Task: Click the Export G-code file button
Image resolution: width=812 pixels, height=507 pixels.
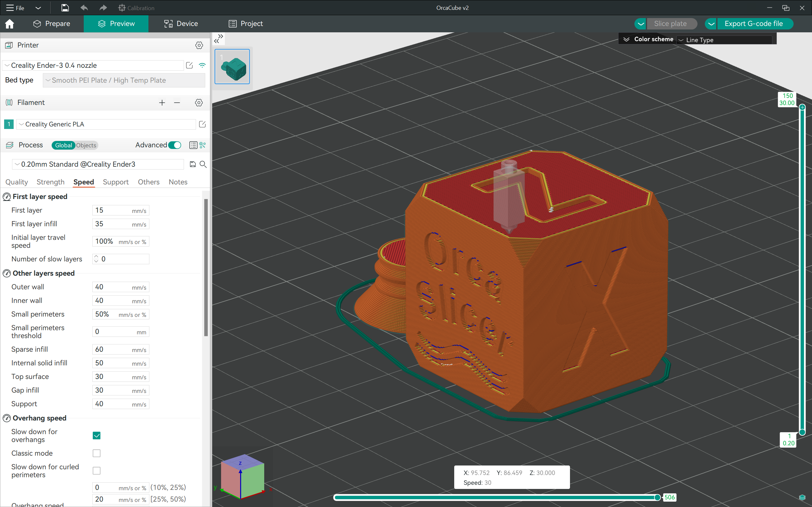Action: (754, 23)
